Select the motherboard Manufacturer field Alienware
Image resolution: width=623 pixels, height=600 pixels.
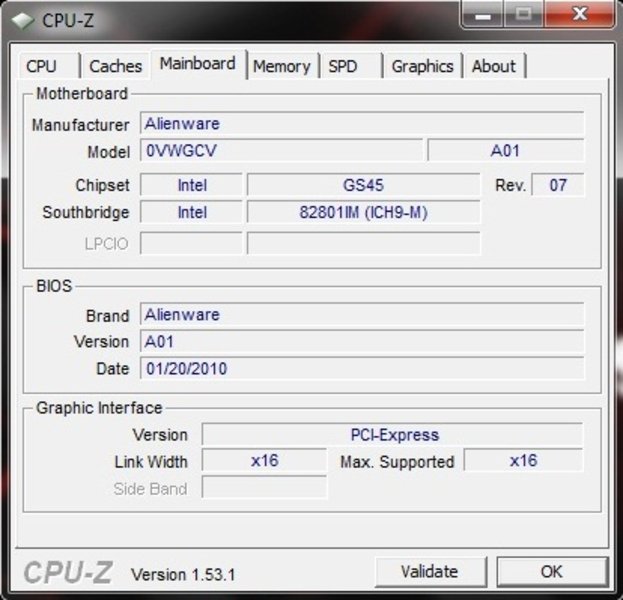point(362,124)
